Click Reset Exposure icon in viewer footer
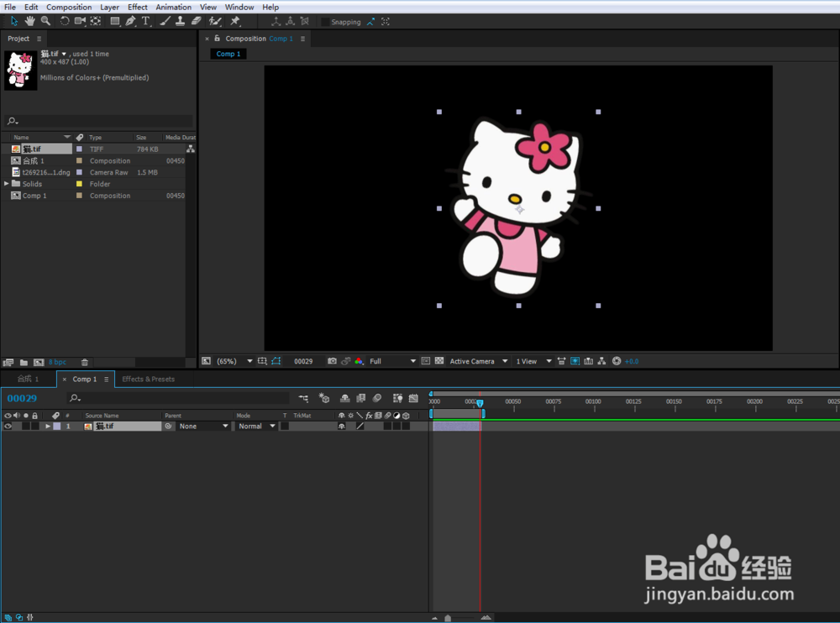Viewport: 840px width, 623px height. [x=617, y=361]
